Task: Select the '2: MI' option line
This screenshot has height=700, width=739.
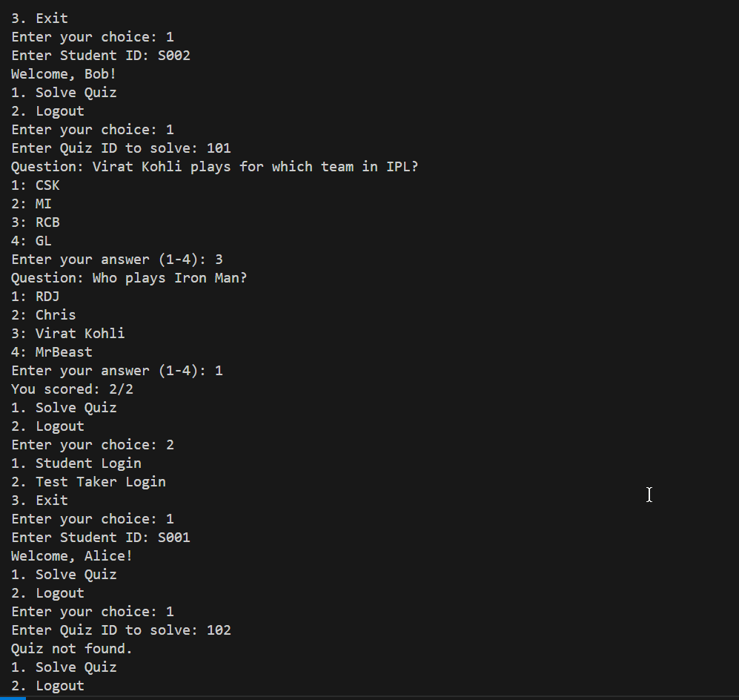Action: [x=31, y=203]
